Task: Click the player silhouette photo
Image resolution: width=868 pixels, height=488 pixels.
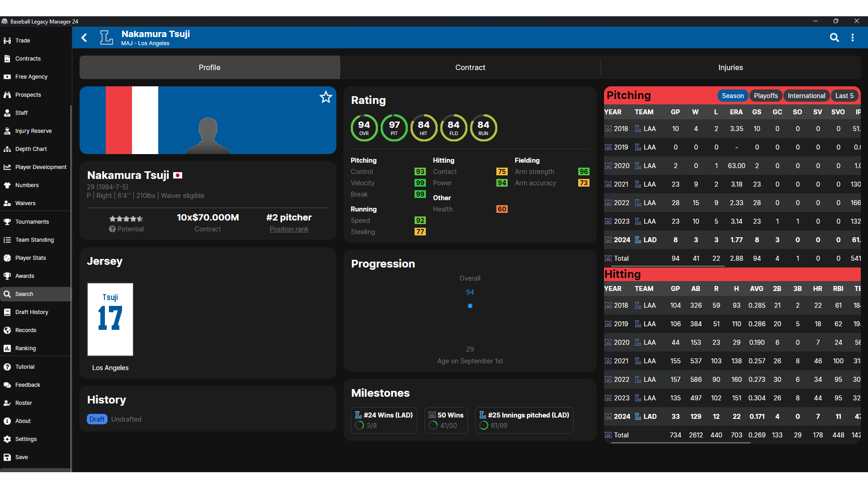Action: [x=208, y=136]
